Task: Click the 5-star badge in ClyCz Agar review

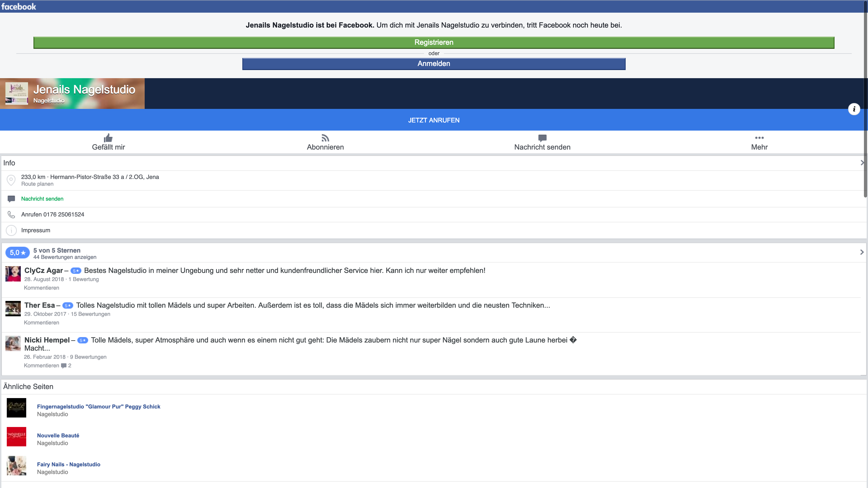Action: tap(76, 271)
